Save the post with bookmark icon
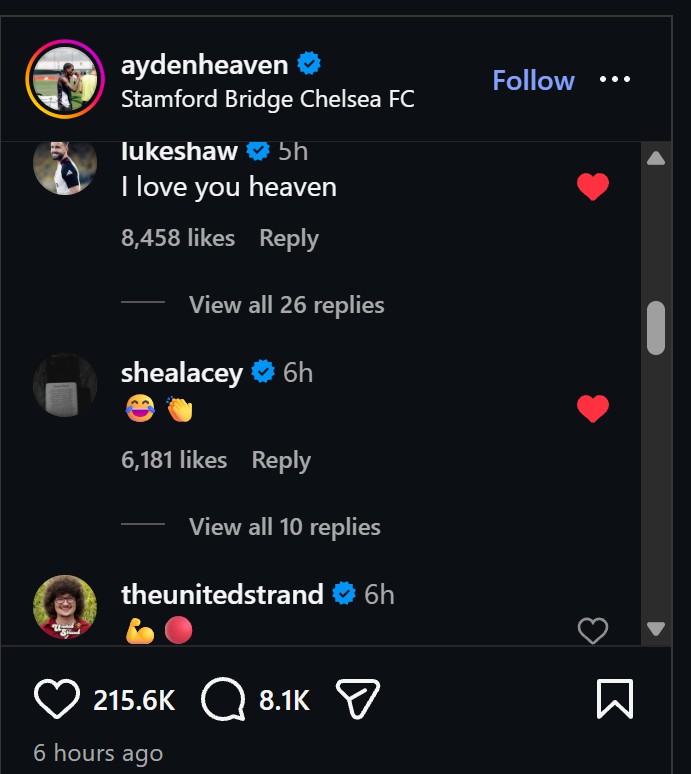The width and height of the screenshot is (691, 774). point(614,700)
